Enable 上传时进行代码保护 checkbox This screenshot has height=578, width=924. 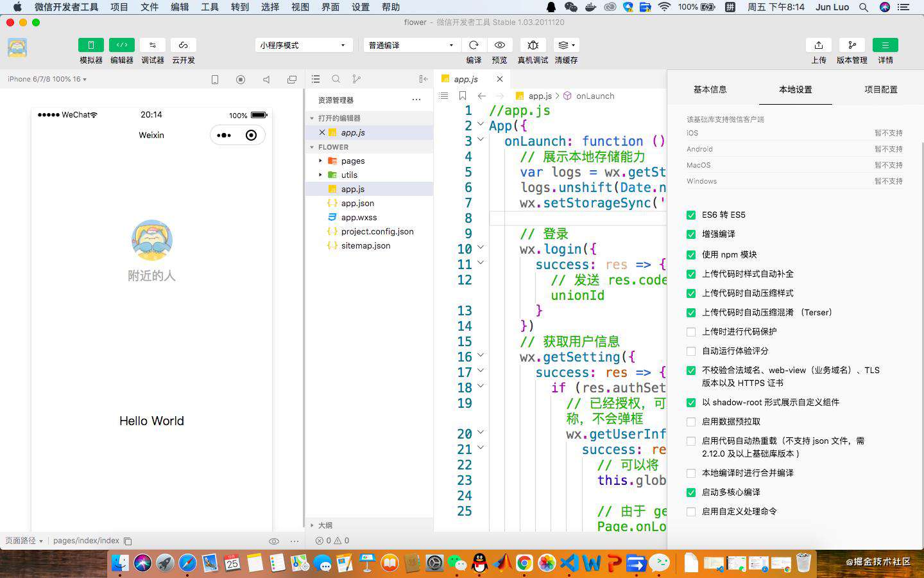coord(691,332)
